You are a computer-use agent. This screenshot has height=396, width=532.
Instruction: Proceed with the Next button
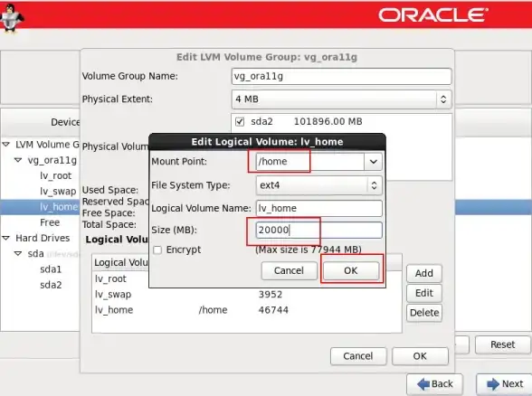(505, 384)
